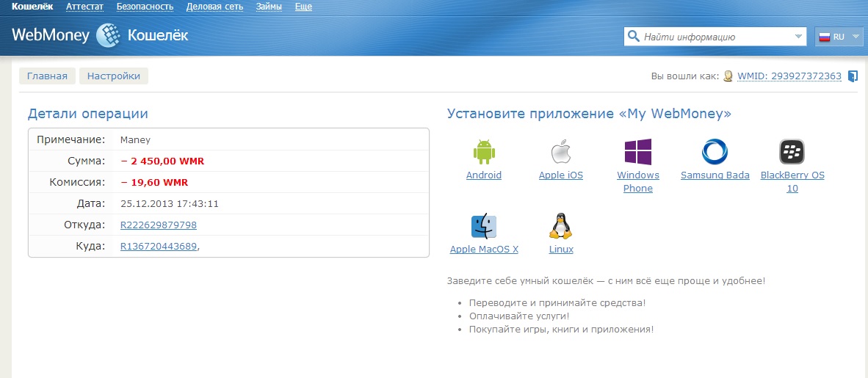Click the Windows Phone logo icon
This screenshot has height=378, width=868.
click(637, 152)
